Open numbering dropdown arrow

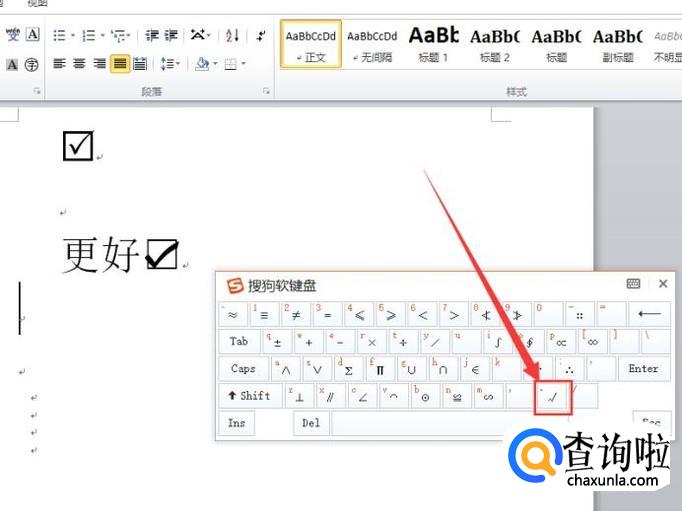[103, 35]
